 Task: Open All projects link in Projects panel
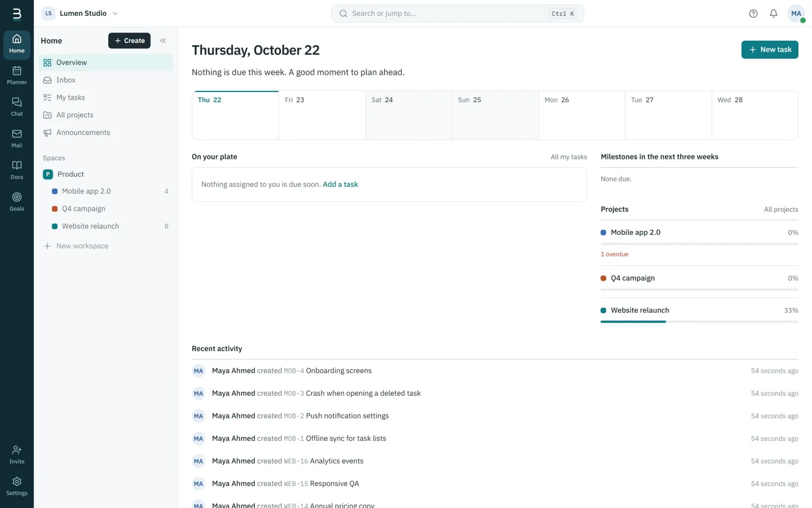click(x=781, y=209)
